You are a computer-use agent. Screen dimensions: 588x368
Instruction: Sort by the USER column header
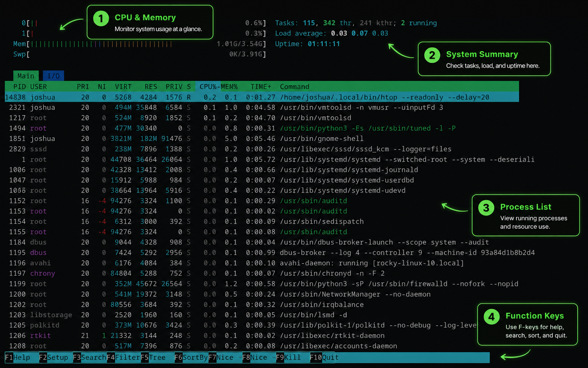(x=39, y=86)
